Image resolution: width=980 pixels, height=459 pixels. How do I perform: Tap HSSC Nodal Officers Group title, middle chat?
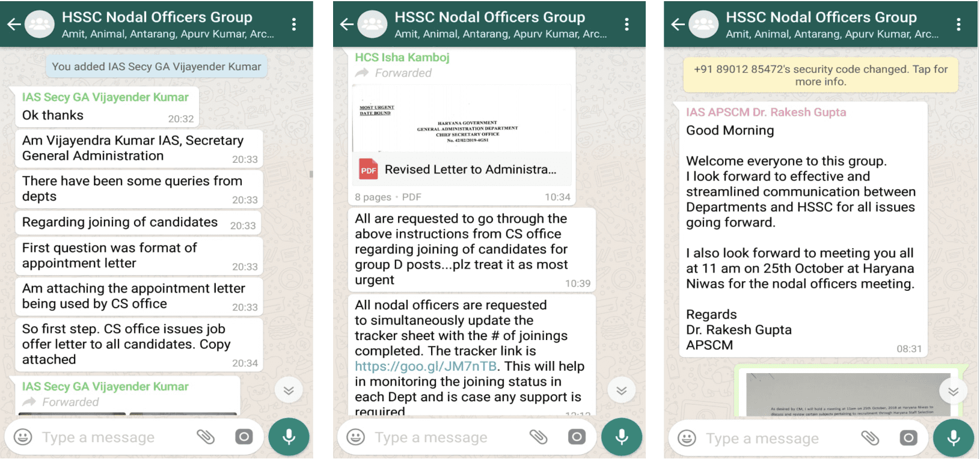[x=490, y=17]
